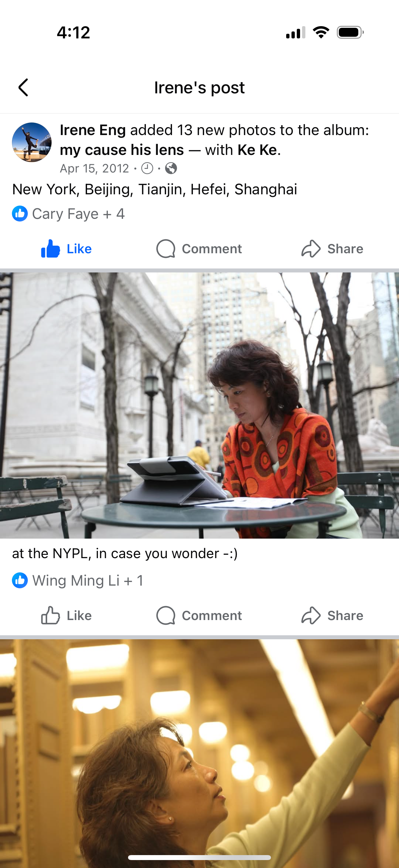Click the clock icon beside the post date

click(x=147, y=168)
